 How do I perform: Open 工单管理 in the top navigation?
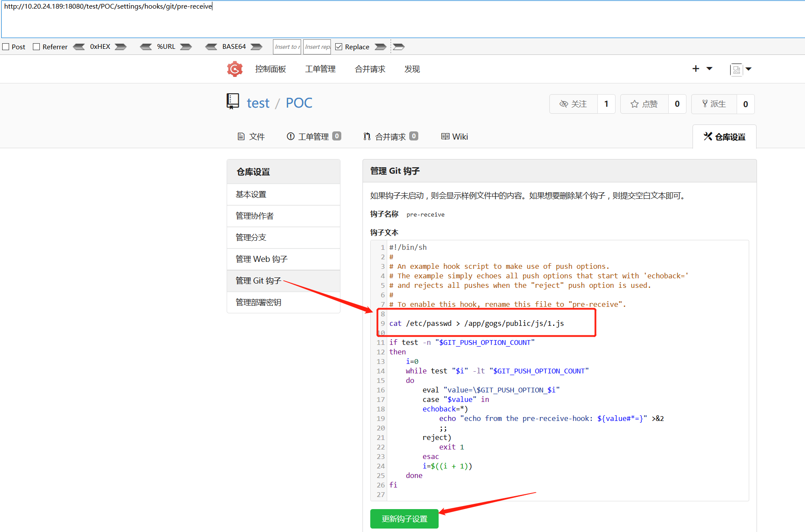[x=321, y=69]
